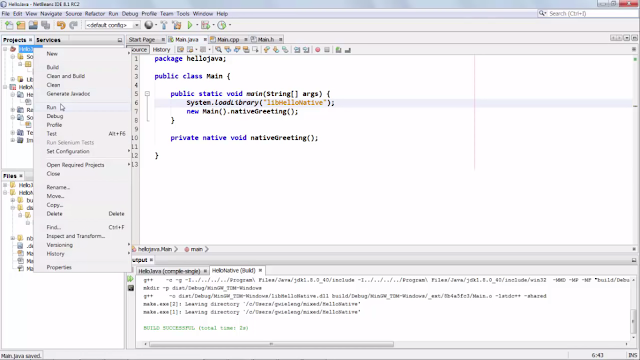Select Properties in the context menu
Screen dimensions: 640x360
(82, 267)
